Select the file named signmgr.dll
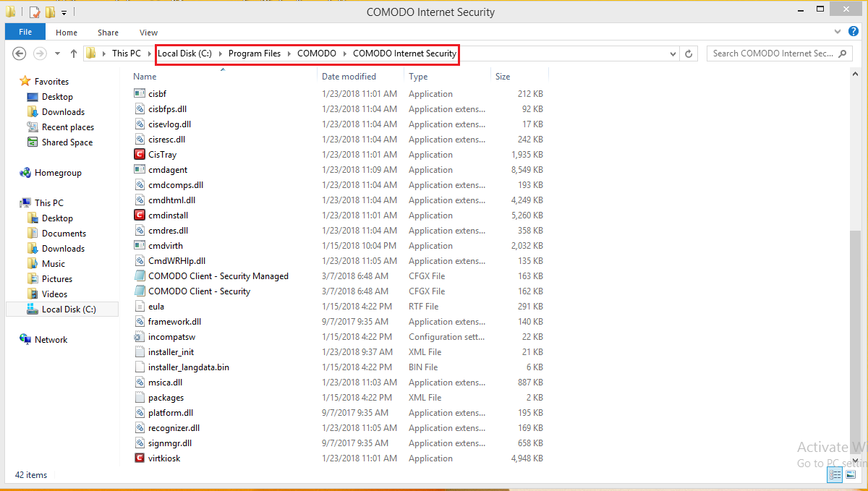868x491 pixels. click(x=170, y=443)
